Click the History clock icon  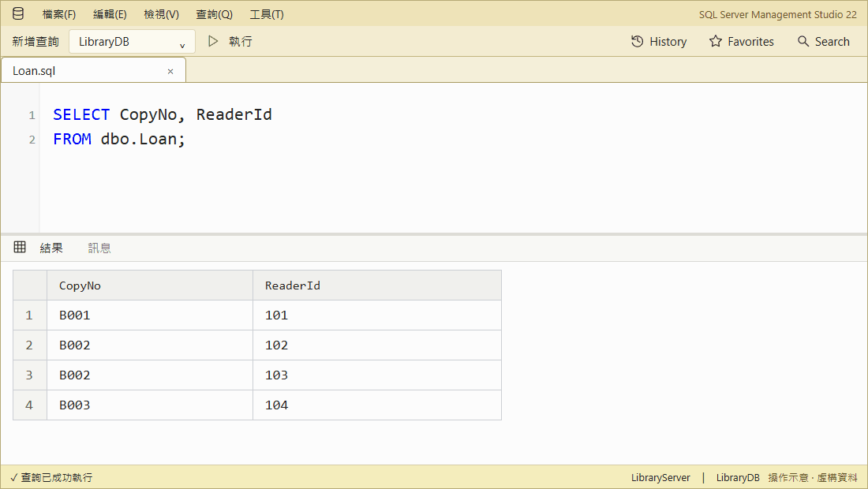click(637, 42)
